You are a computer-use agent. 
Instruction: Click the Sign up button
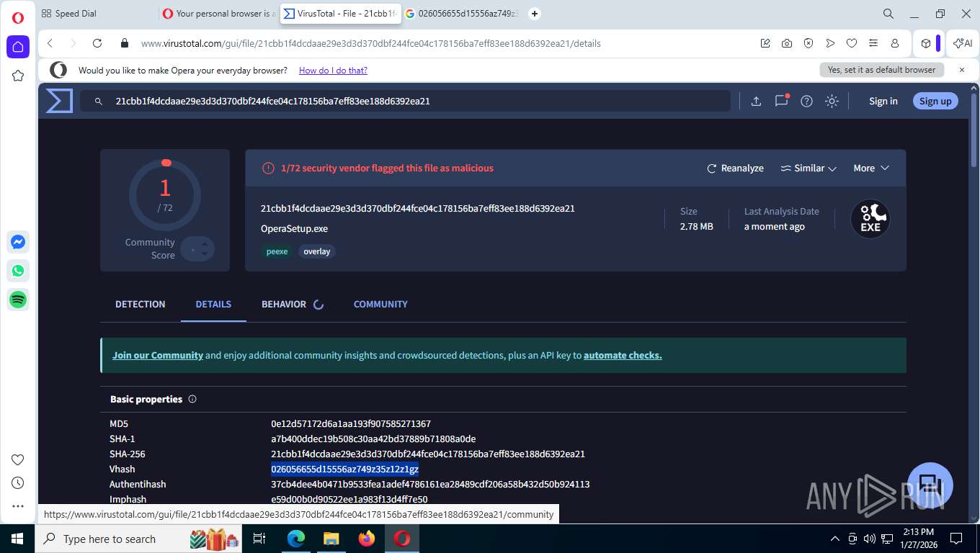pos(935,101)
